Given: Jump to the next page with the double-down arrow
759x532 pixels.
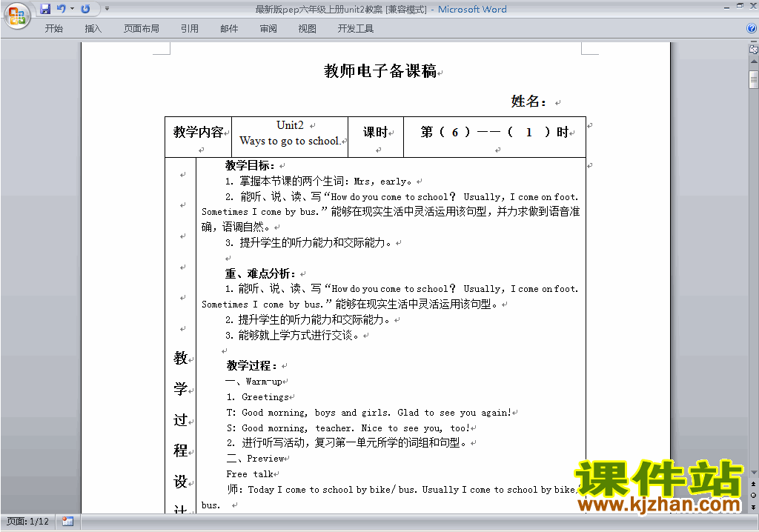Looking at the screenshot, I should coord(753,507).
